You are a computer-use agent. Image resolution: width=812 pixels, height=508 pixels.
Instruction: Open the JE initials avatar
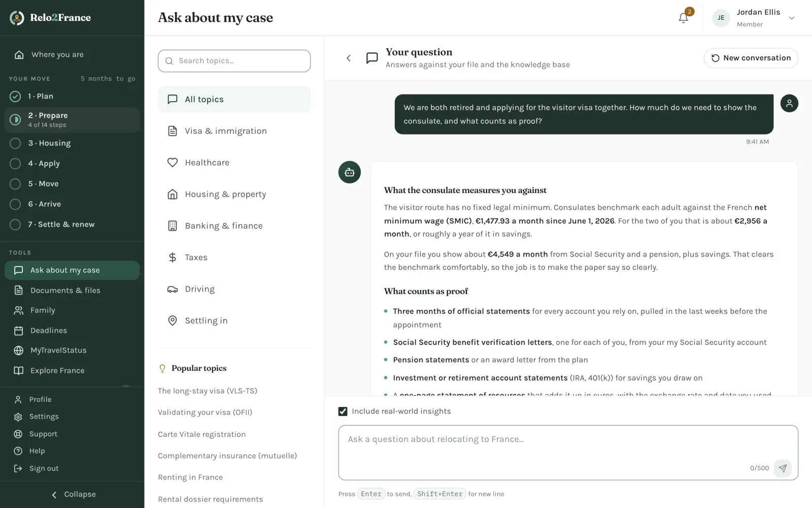(x=721, y=18)
